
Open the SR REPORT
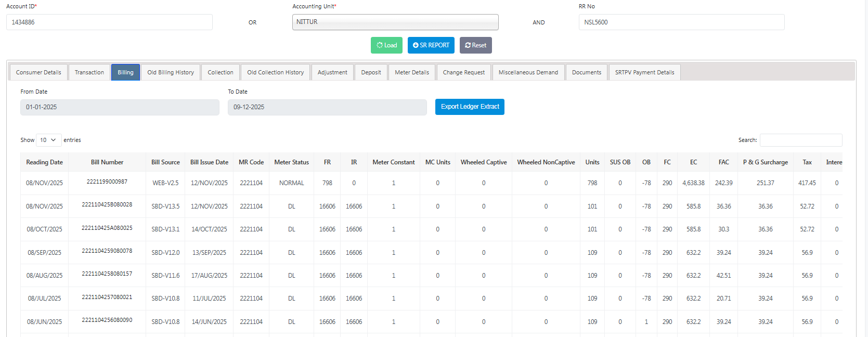pos(431,45)
